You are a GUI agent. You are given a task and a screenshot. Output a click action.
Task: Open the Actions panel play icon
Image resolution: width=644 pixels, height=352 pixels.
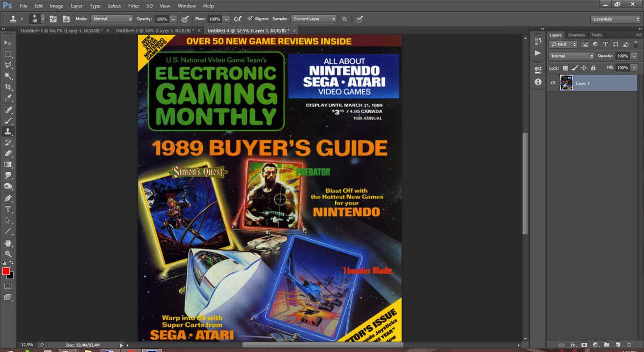pos(538,53)
